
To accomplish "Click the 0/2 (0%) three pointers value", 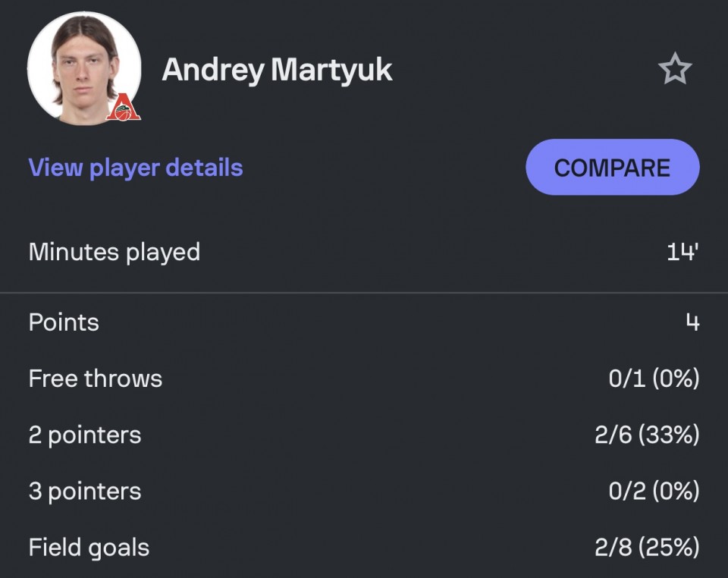I will (654, 492).
